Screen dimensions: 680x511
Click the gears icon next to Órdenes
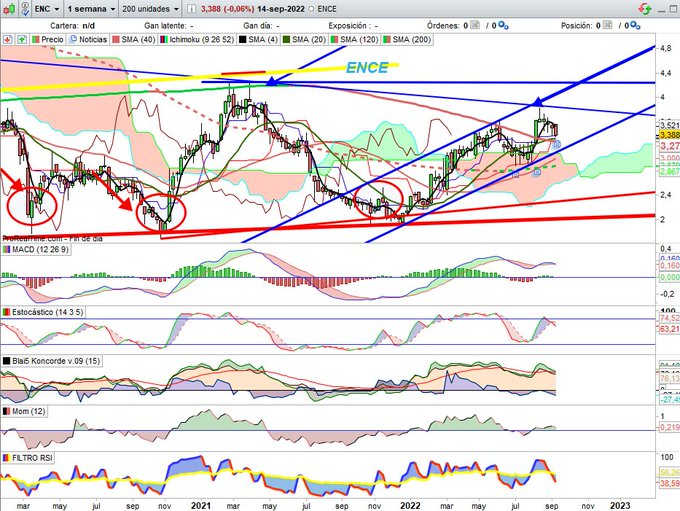503,26
